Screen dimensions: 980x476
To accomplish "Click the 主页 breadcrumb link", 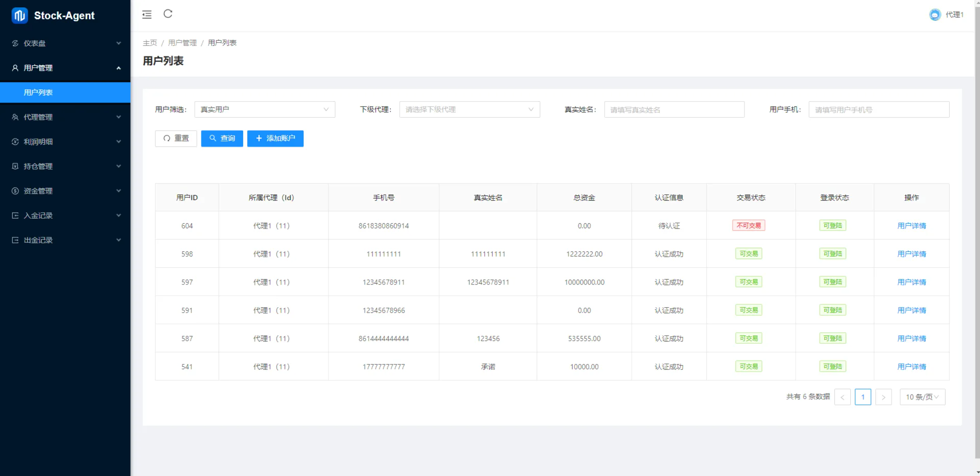I will pyautogui.click(x=150, y=43).
